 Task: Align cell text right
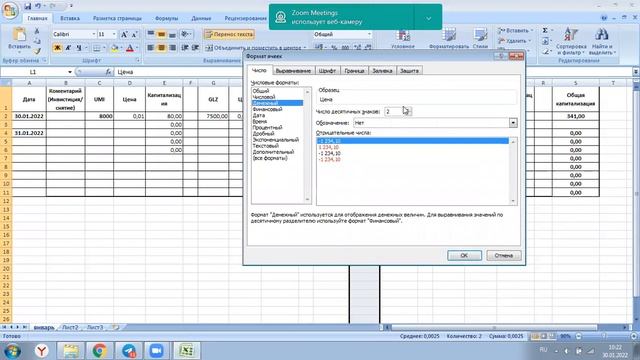172,48
